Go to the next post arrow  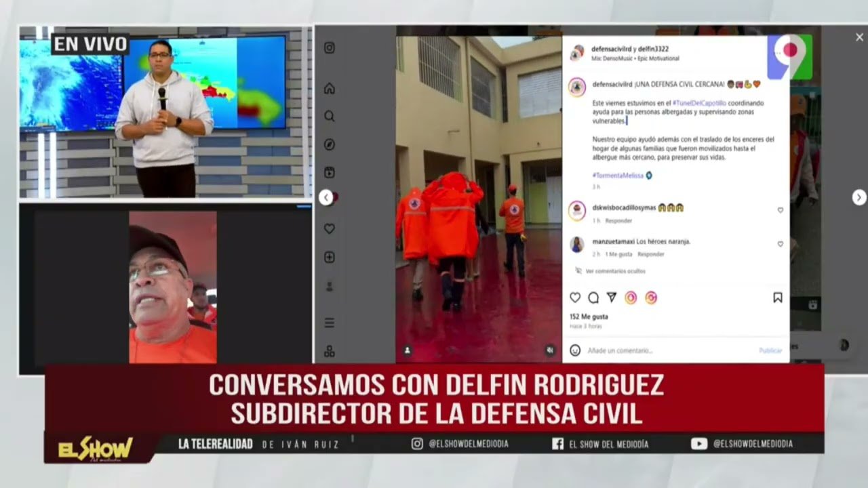tap(859, 197)
